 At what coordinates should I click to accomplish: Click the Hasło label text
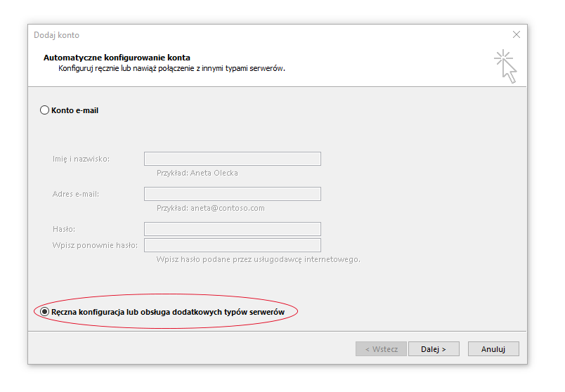64,229
